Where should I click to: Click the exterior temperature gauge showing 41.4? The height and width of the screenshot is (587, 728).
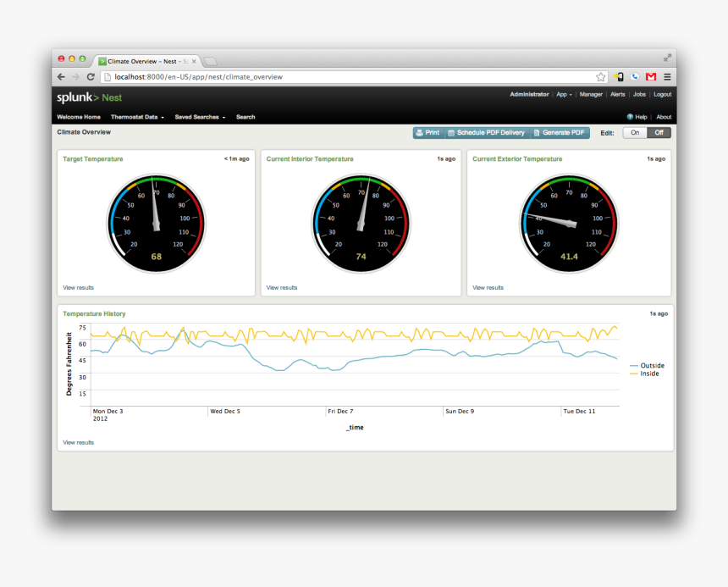569,224
